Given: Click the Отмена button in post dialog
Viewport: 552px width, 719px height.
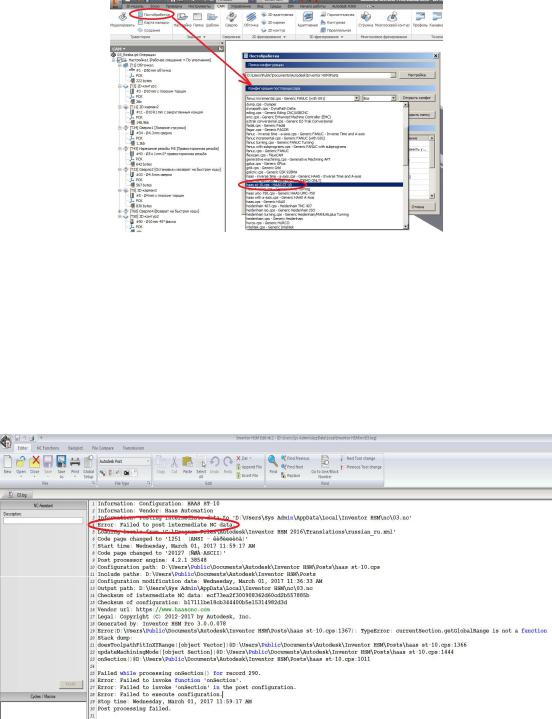Looking at the screenshot, I should tap(417, 207).
